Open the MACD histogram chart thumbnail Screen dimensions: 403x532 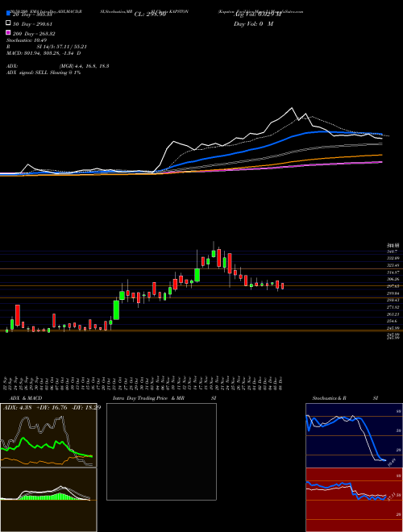[48, 500]
